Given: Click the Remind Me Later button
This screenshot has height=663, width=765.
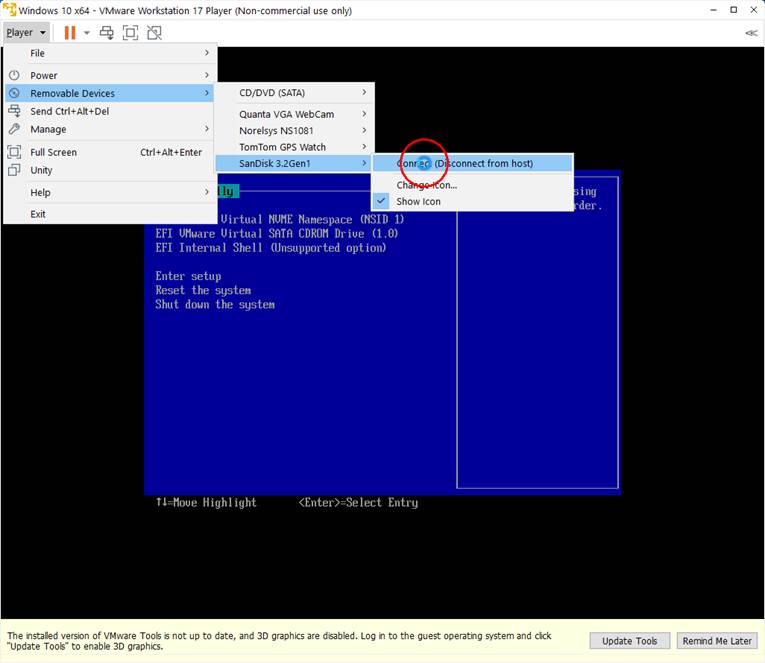Looking at the screenshot, I should coord(716,641).
